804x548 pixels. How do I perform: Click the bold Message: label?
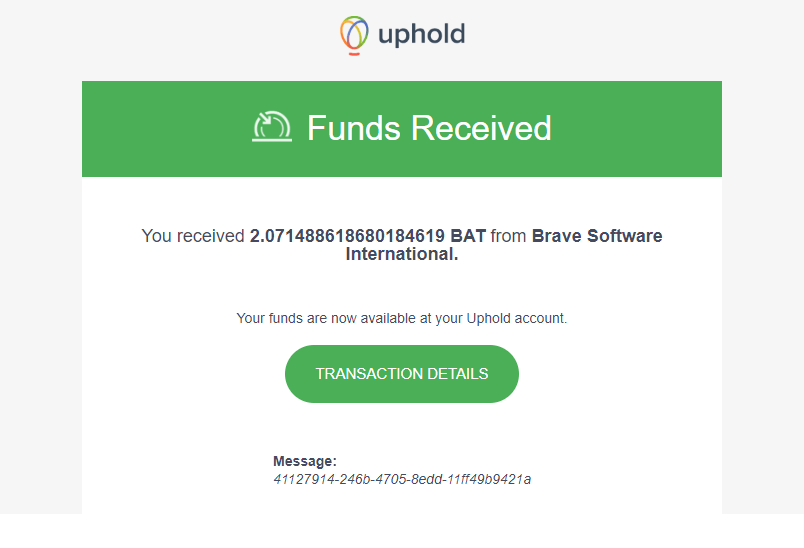(305, 461)
